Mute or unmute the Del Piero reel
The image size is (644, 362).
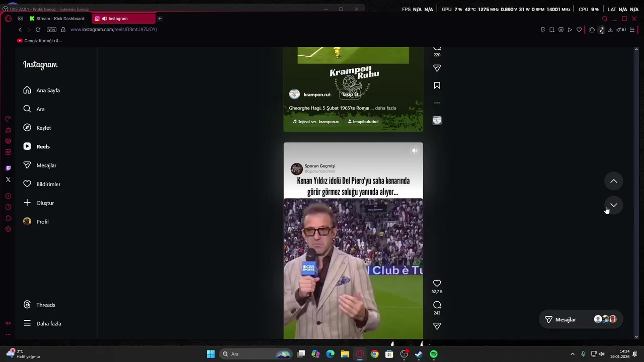415,150
